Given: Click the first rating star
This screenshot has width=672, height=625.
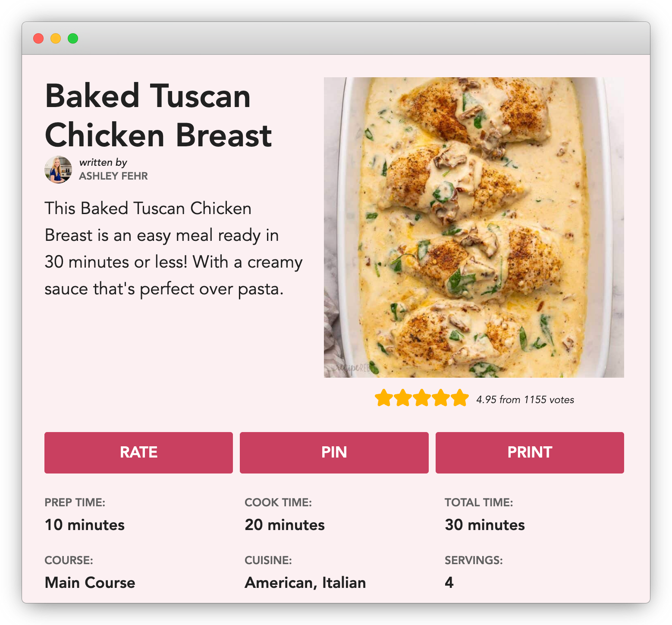Looking at the screenshot, I should (383, 398).
